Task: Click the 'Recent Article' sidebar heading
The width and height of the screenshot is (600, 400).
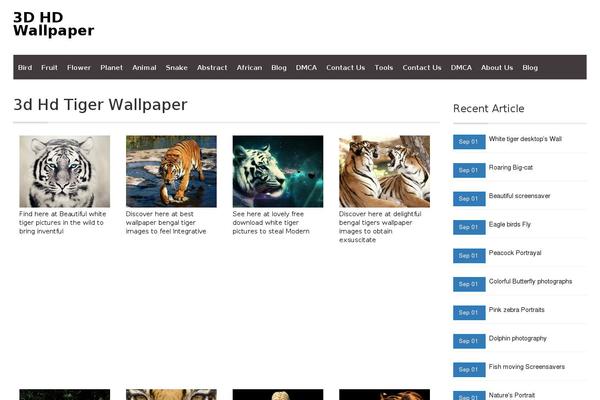Action: pyautogui.click(x=489, y=108)
